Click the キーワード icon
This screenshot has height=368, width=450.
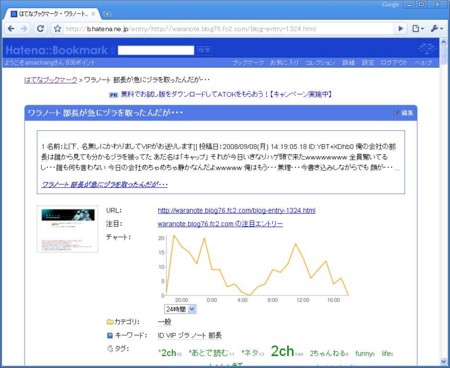pos(110,335)
